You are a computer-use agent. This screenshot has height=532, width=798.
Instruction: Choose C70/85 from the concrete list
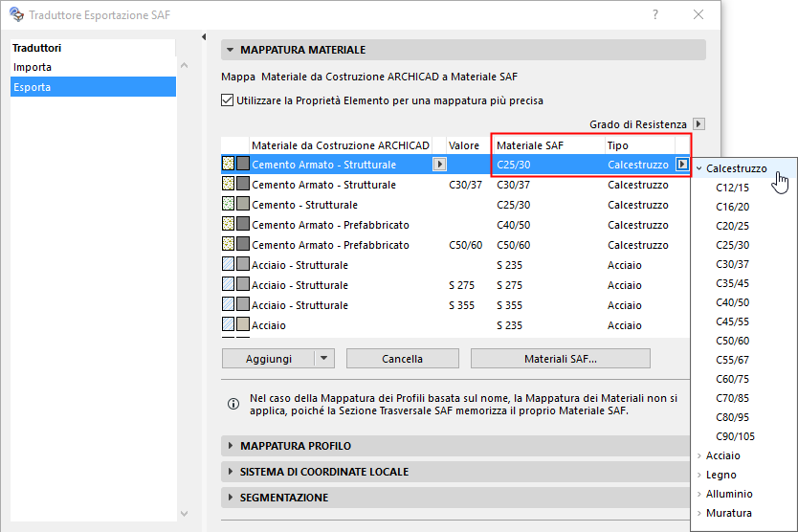(732, 398)
